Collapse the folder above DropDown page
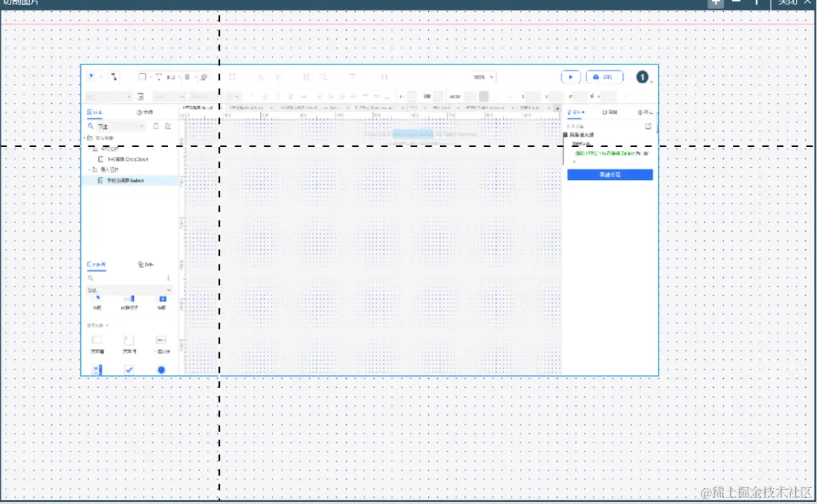The height and width of the screenshot is (504, 817). [x=90, y=149]
